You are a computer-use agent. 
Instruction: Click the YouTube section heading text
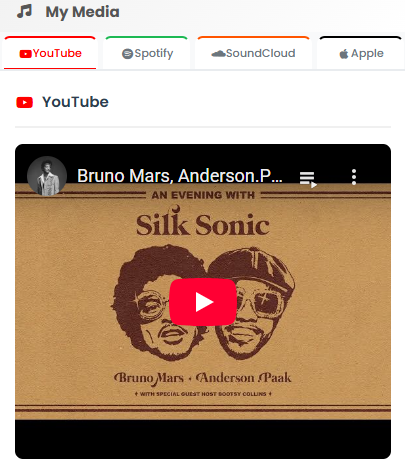[75, 102]
